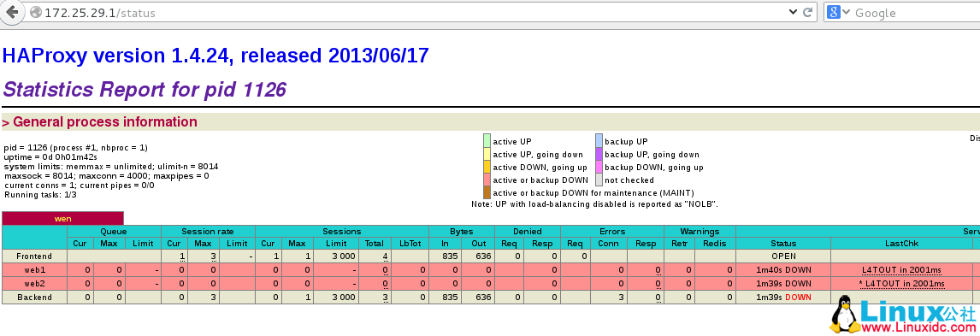This screenshot has width=980, height=336.
Task: Click the backup UP legend swatch
Action: point(599,141)
